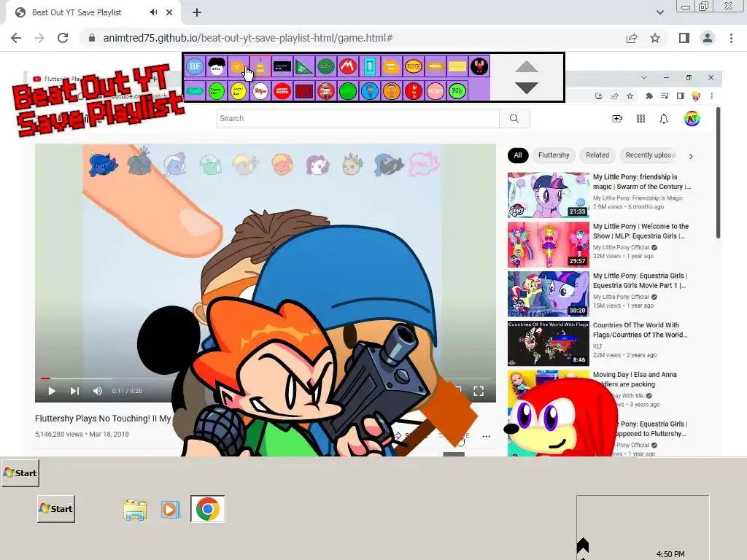747x560 pixels.
Task: Open Welcome to the Show video title
Action: [x=640, y=231]
